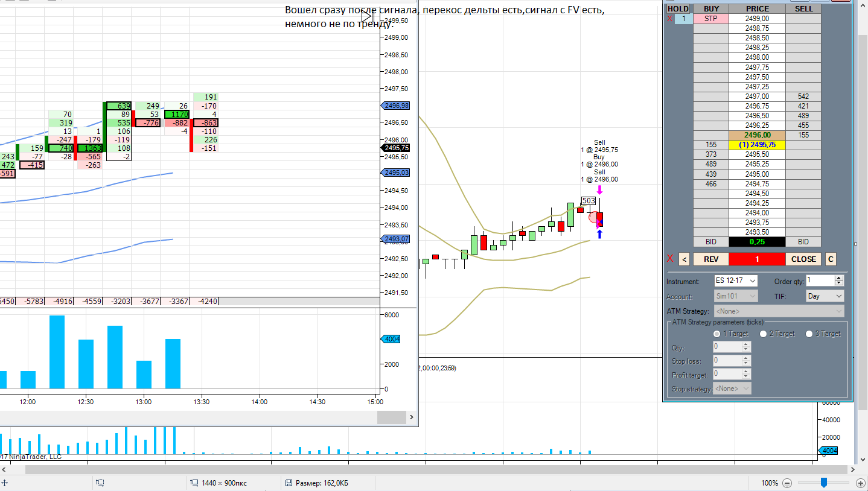Click the BID cell under the BUY column
The height and width of the screenshot is (491, 868).
(711, 242)
